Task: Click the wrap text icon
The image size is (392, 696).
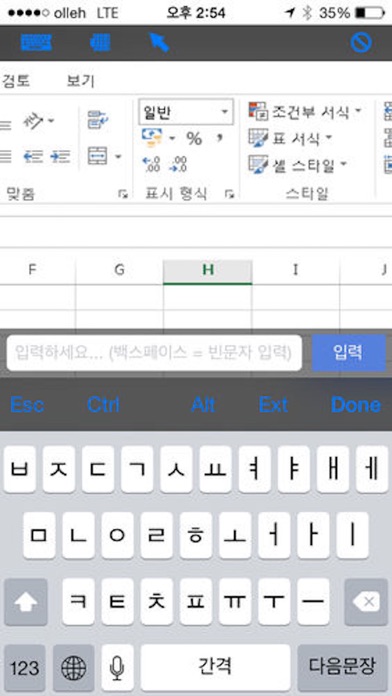Action: [99, 120]
